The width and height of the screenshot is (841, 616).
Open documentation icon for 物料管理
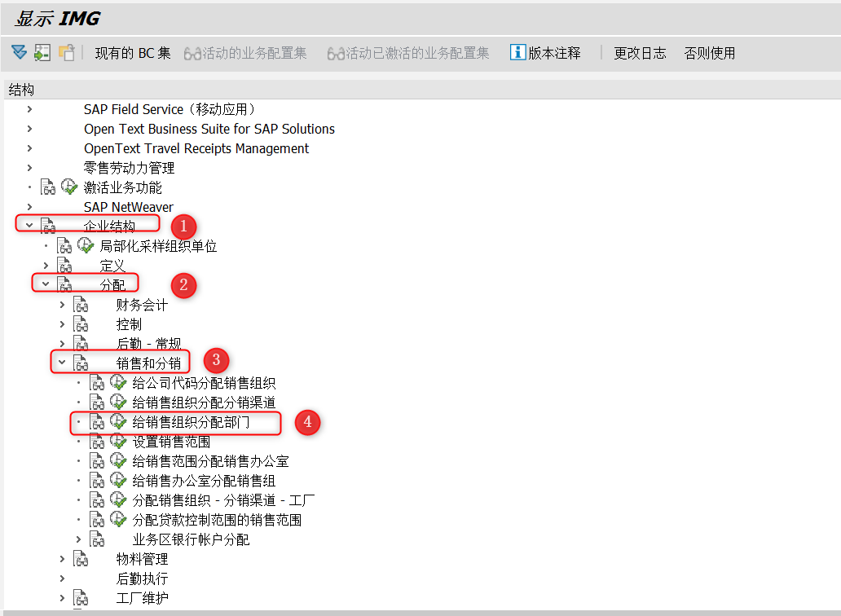(81, 559)
